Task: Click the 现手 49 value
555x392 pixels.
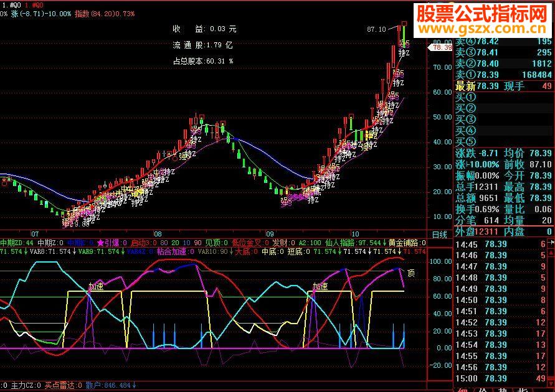Action: 528,86
